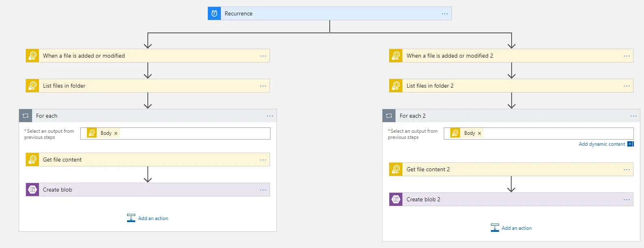Viewport: 644px width, 248px height.
Task: Click the 'When a file is added or modified' connector icon
Action: pyautogui.click(x=32, y=56)
